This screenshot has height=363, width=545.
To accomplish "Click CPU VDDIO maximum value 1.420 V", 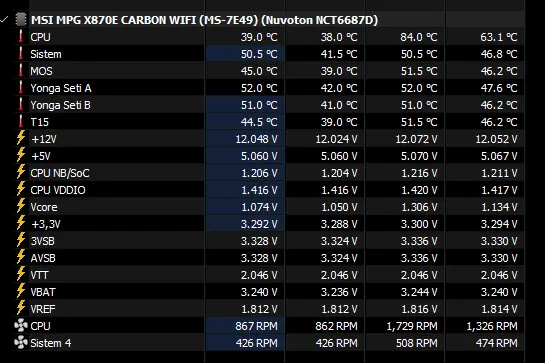I will [419, 190].
